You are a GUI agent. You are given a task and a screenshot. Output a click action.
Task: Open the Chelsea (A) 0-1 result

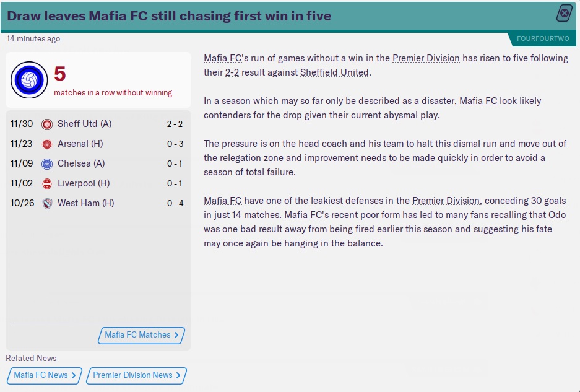[x=175, y=163]
